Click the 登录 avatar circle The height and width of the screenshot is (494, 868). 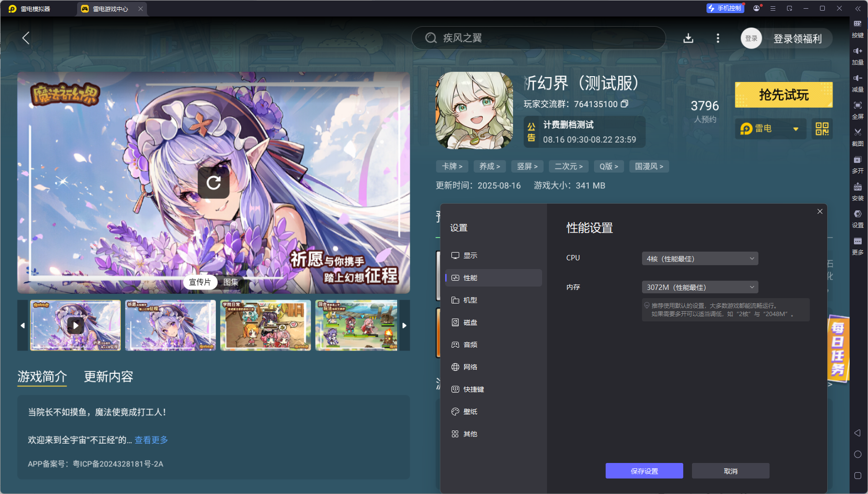[751, 38]
